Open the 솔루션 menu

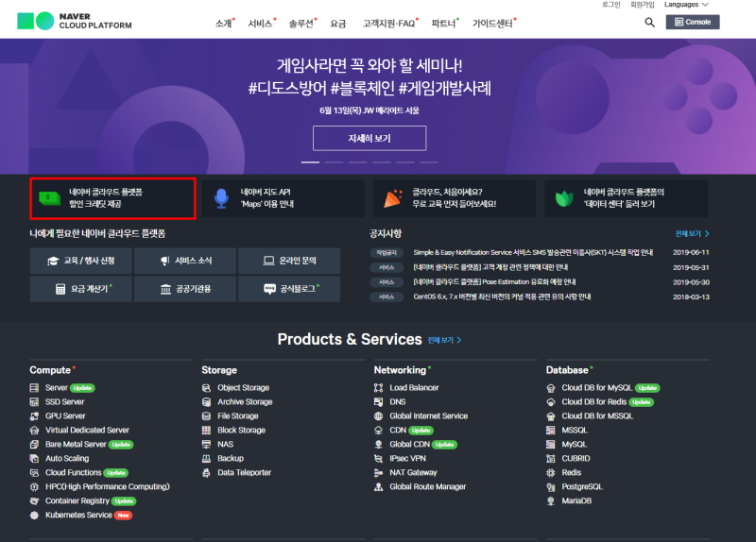301,23
